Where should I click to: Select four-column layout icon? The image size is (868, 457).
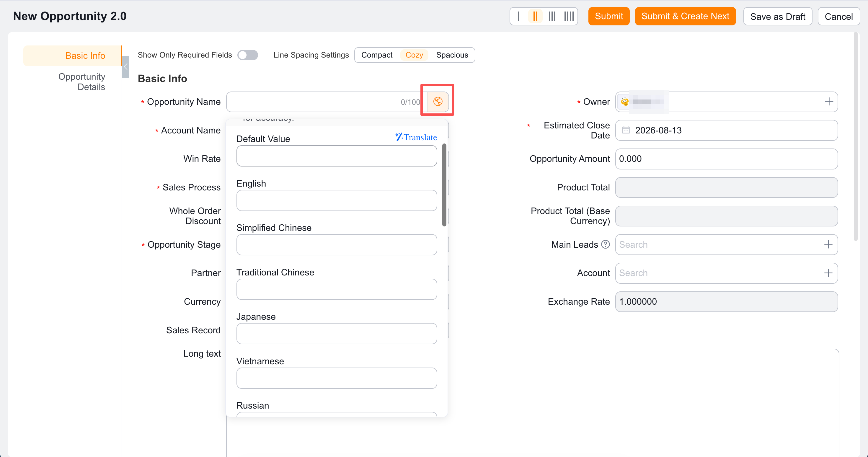569,16
